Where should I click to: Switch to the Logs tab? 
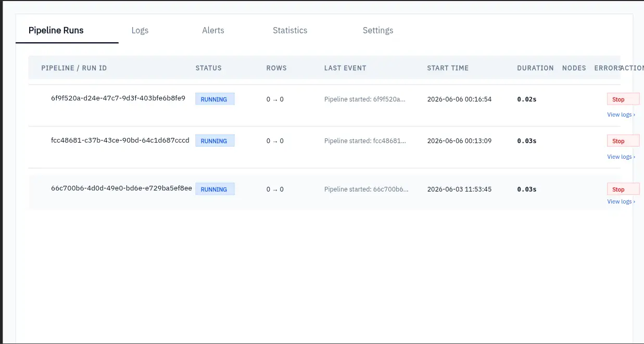[140, 30]
